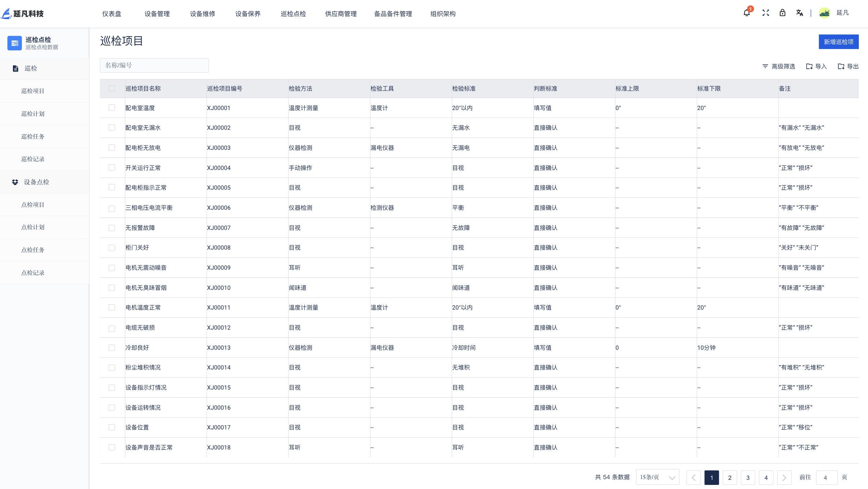Select all rows with the header checkbox
The width and height of the screenshot is (868, 489).
click(112, 88)
